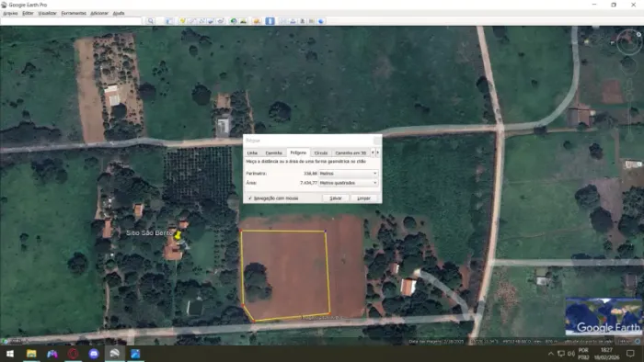Open the perimeter Metros unit dropdown
The width and height of the screenshot is (644, 362).
point(349,174)
